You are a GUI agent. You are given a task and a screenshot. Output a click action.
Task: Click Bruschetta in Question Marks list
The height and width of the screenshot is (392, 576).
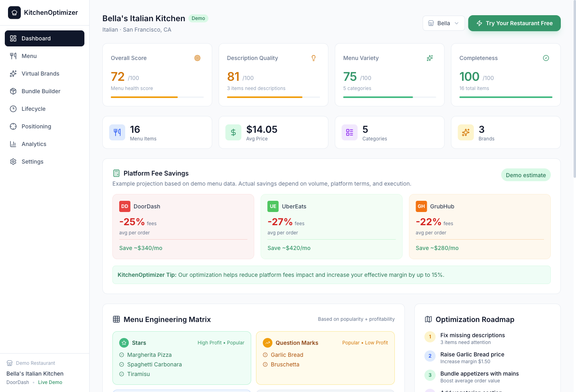point(285,364)
